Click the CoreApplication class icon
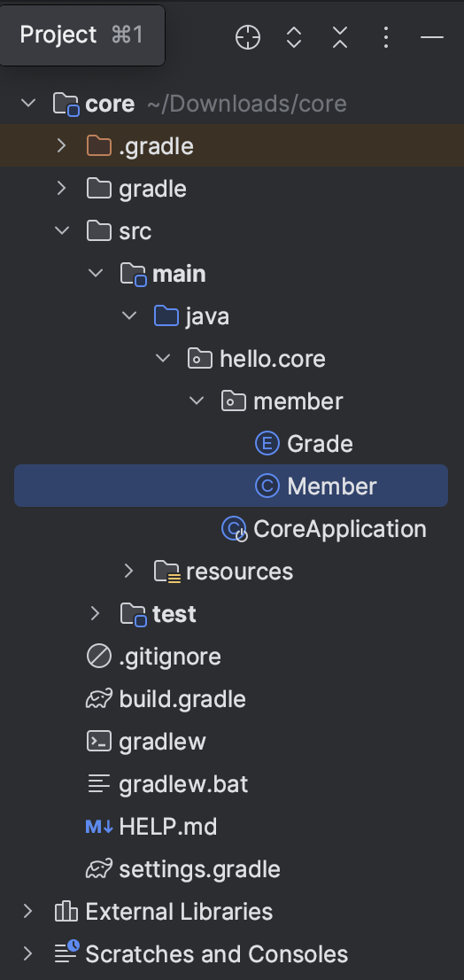 [x=234, y=529]
